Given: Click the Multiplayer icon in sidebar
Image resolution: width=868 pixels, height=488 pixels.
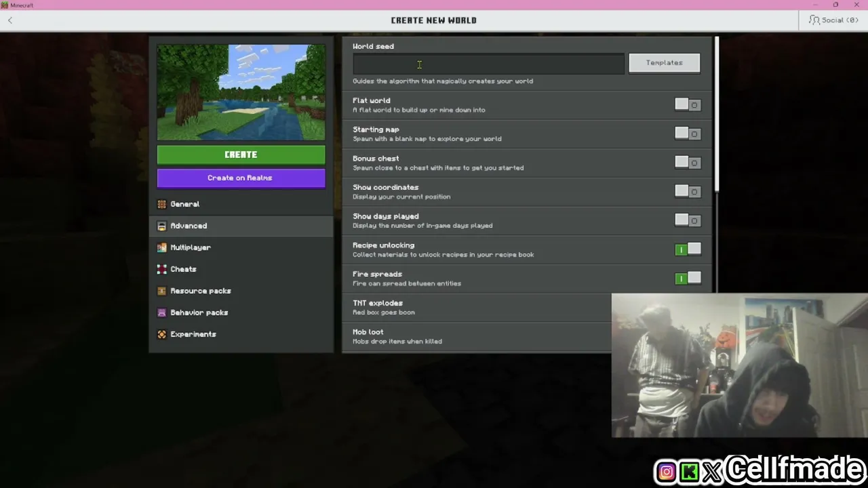Looking at the screenshot, I should [161, 247].
